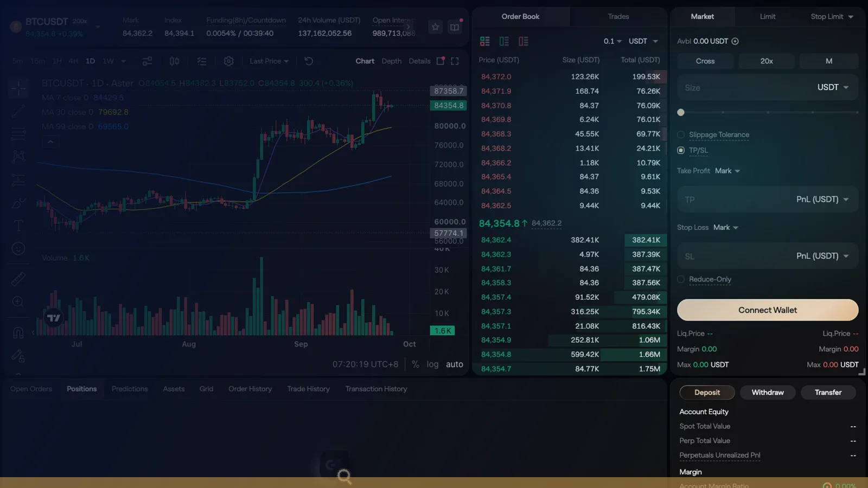
Task: Open the Stop Limit order type dropdown
Action: [x=832, y=17]
